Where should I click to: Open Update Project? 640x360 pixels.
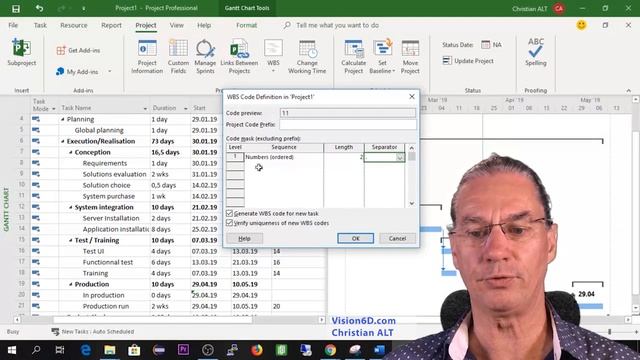coord(468,61)
